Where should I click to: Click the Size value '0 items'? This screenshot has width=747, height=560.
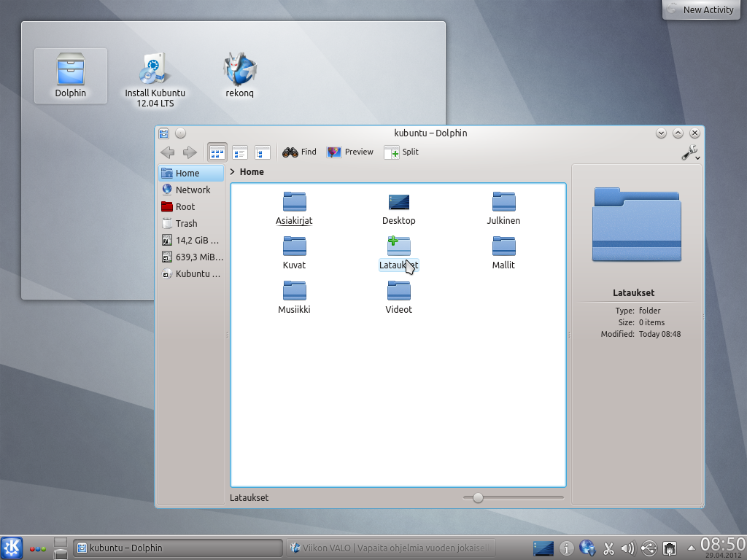coord(651,322)
